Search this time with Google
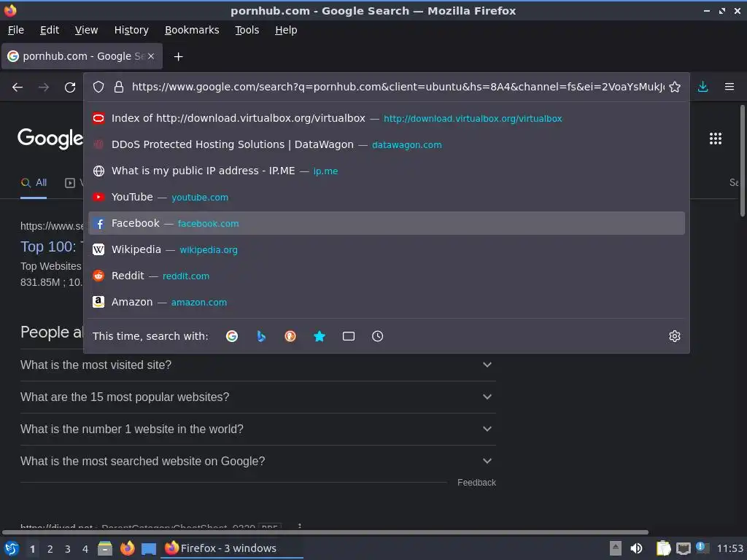747x560 pixels. pos(232,336)
